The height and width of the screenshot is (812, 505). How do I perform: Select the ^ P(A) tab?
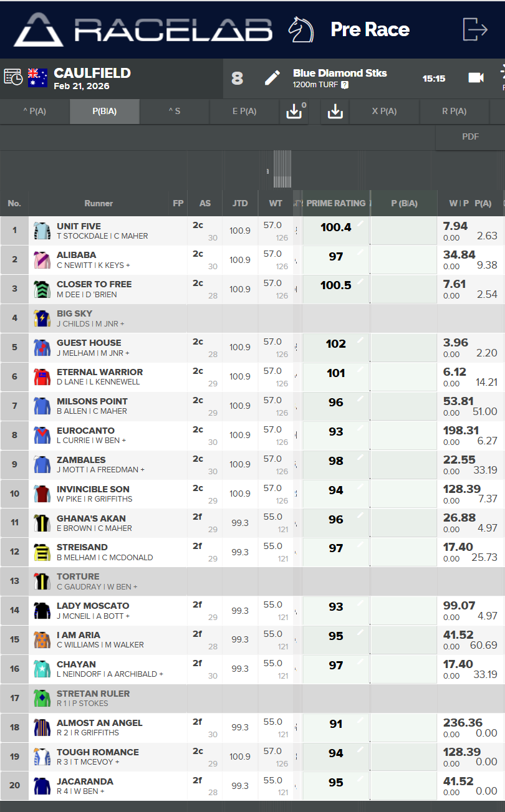point(35,112)
